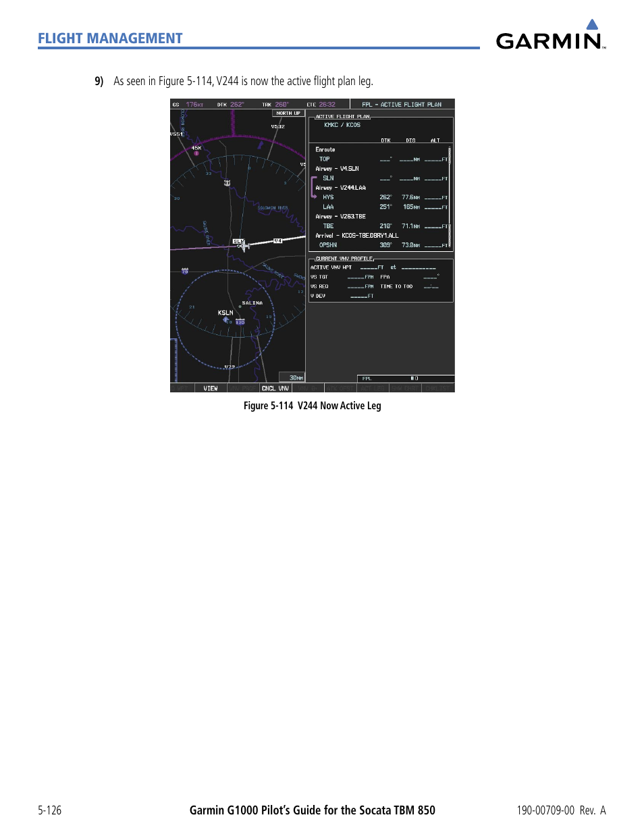
Task: Click the Garmin logo
Action: click(551, 34)
